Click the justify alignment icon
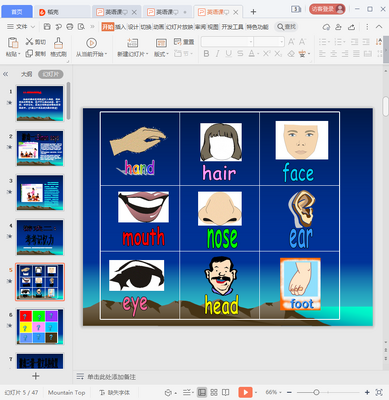 [356, 53]
